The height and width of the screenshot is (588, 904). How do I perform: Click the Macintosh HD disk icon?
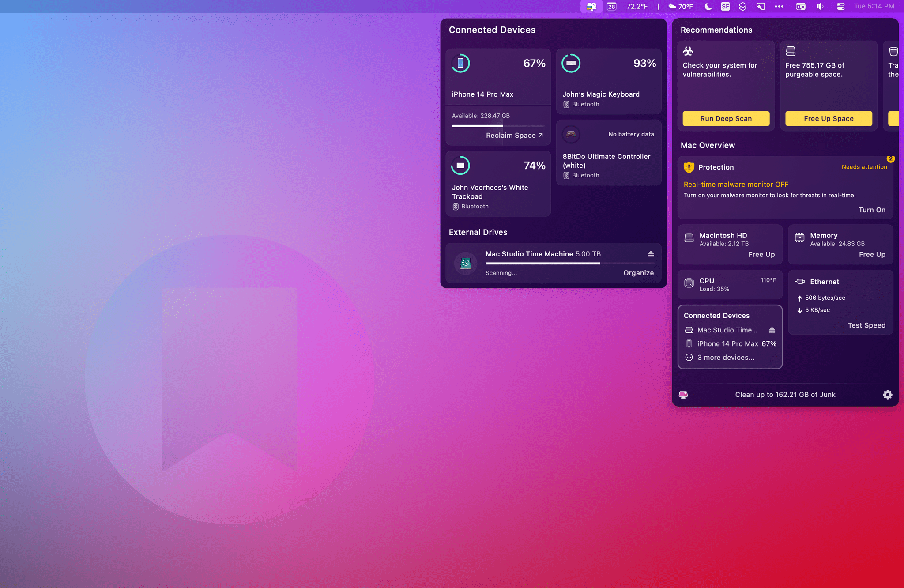tap(689, 238)
